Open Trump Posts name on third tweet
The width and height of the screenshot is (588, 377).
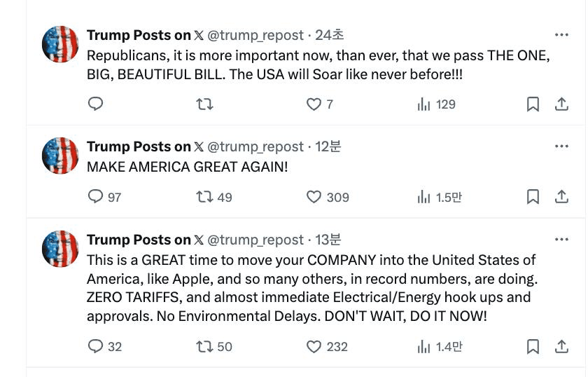139,240
